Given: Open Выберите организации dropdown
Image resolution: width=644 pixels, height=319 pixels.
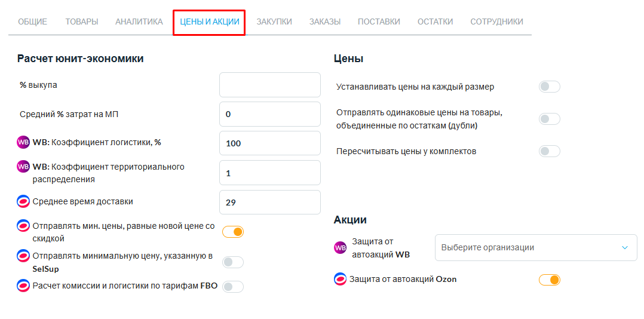Looking at the screenshot, I should 536,247.
